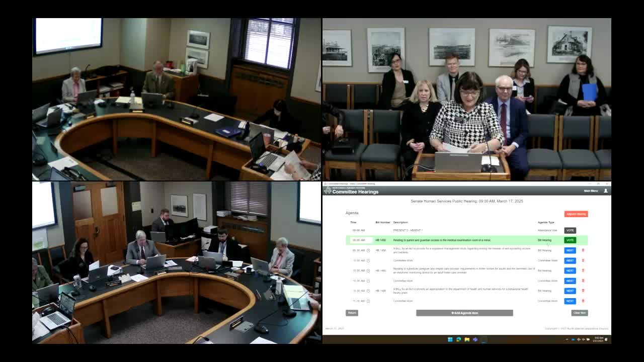This screenshot has width=644, height=362.
Task: Click NEXT for 10:30 AM Committee Work
Action: point(570,281)
